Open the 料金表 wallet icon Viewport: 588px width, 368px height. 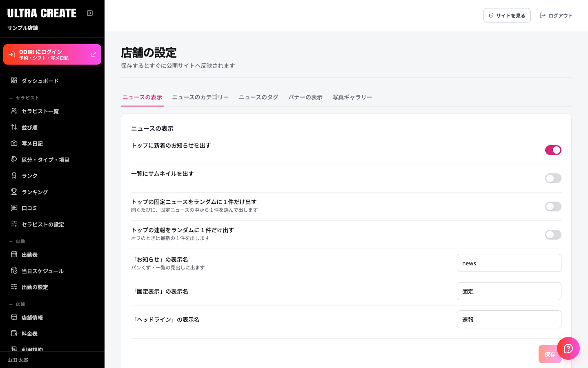click(x=14, y=333)
